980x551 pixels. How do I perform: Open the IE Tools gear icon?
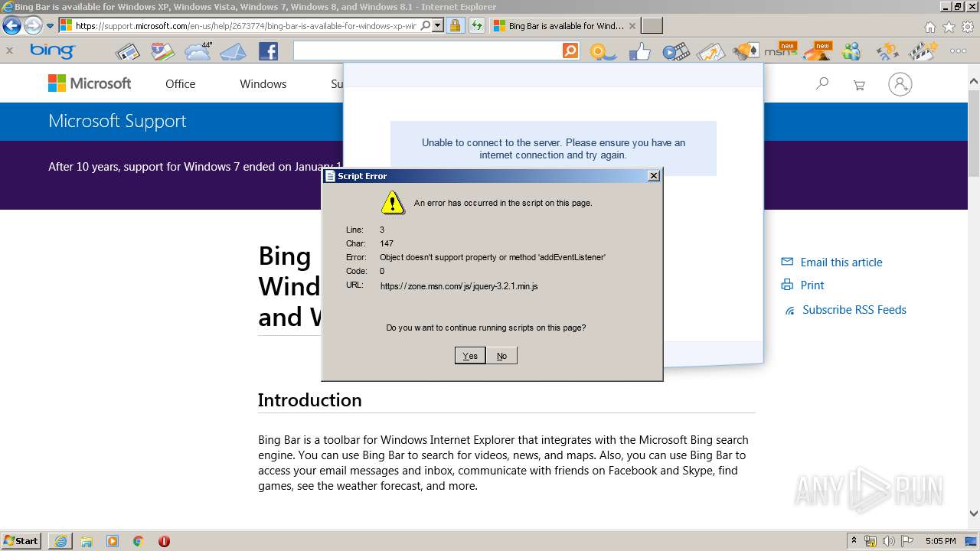tap(968, 27)
